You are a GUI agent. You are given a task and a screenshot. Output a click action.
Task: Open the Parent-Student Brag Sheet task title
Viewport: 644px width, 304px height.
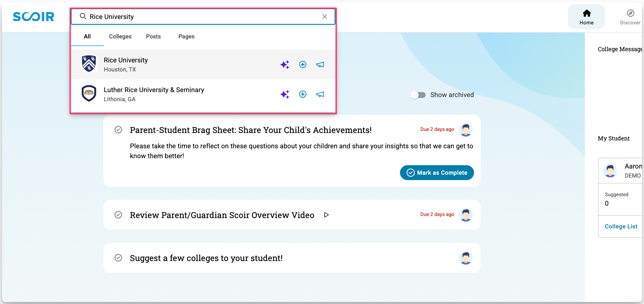click(x=251, y=130)
